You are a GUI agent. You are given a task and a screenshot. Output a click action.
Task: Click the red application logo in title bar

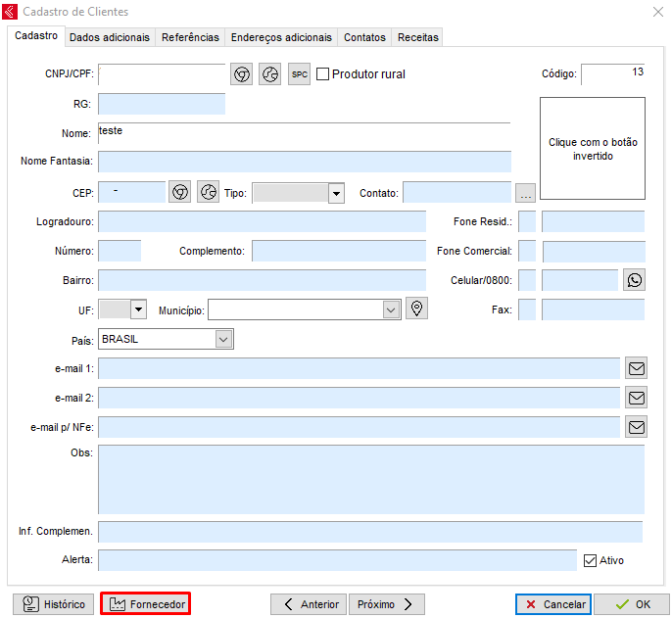[x=10, y=12]
